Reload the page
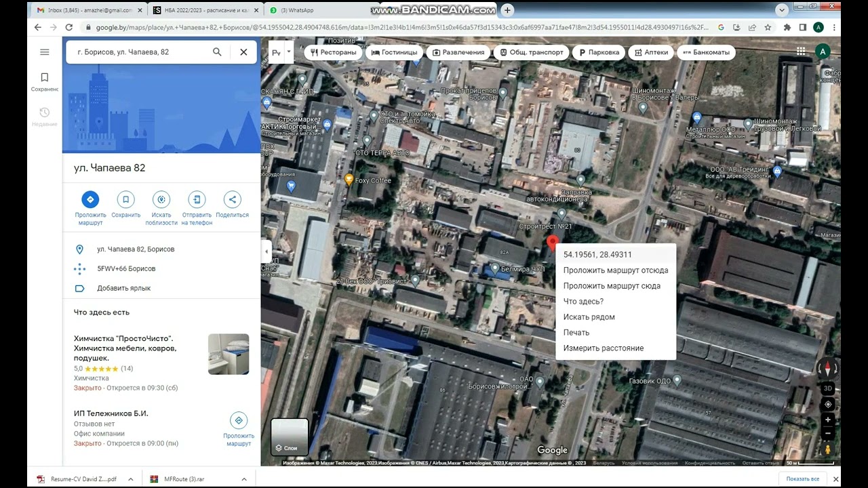Viewport: 868px width, 488px height. [68, 28]
